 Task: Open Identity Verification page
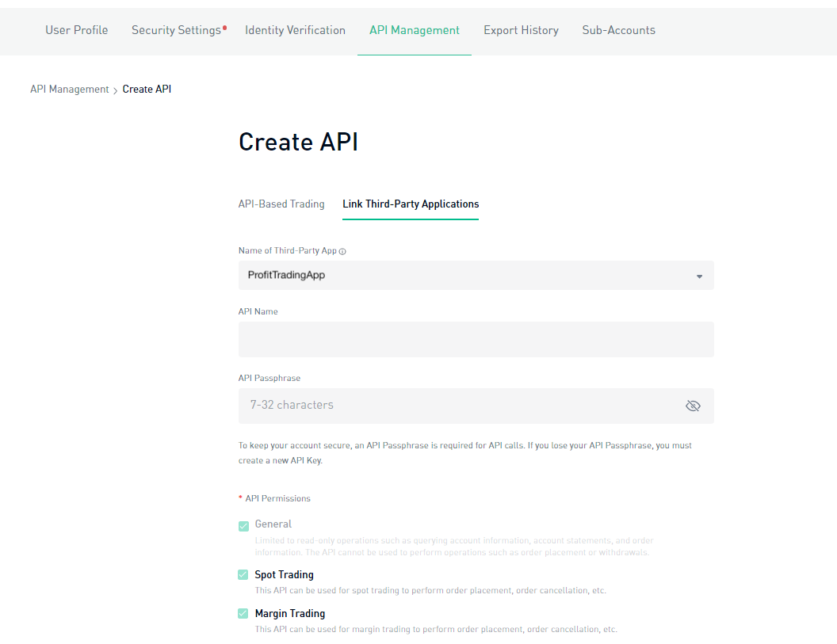[295, 30]
